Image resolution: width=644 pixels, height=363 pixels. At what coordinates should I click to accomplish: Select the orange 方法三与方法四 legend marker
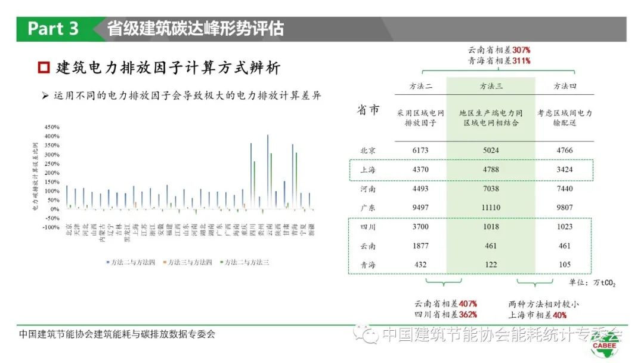(x=165, y=262)
